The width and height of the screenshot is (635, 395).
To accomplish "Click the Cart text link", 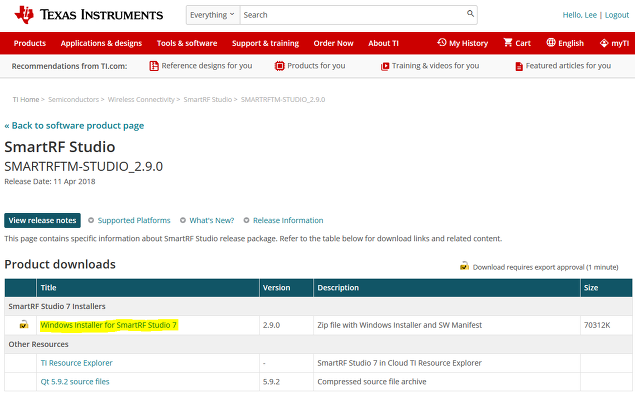I will coord(523,43).
